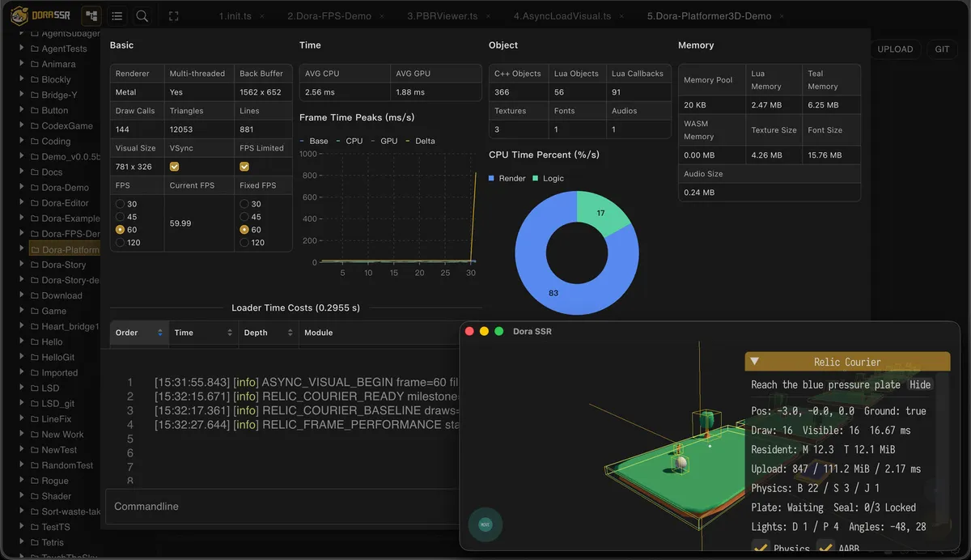
Task: Expand the AgentTests folder arrow
Action: (22, 49)
